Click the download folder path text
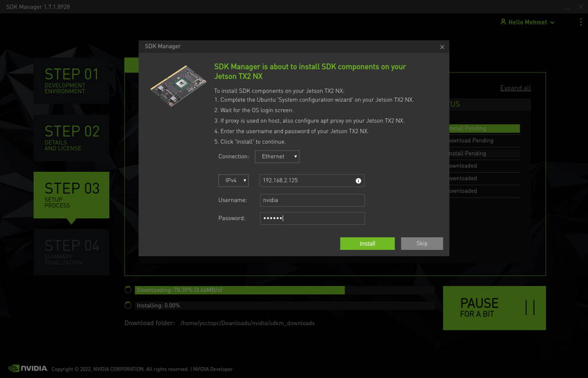The width and height of the screenshot is (588, 378). tap(247, 323)
